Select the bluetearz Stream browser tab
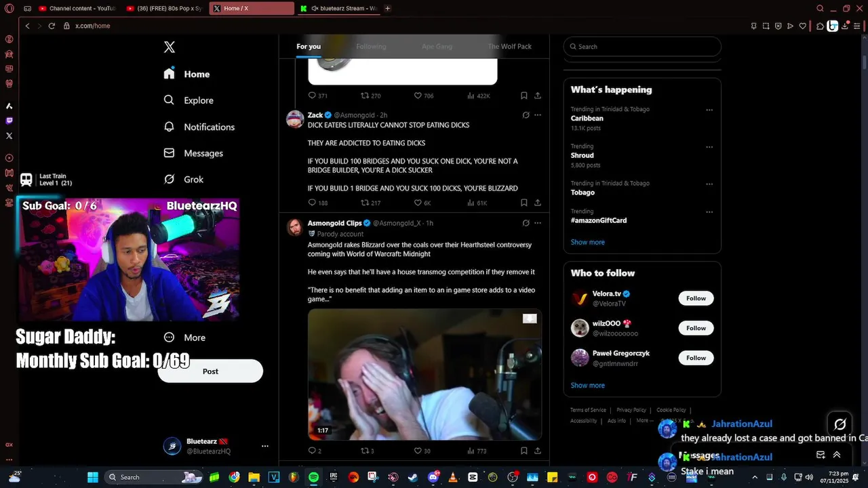Screen dimensions: 868x488 tap(338, 9)
